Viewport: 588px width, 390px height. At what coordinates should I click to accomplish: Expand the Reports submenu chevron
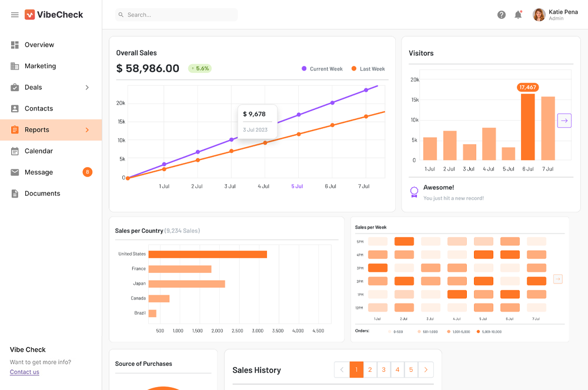click(x=87, y=130)
